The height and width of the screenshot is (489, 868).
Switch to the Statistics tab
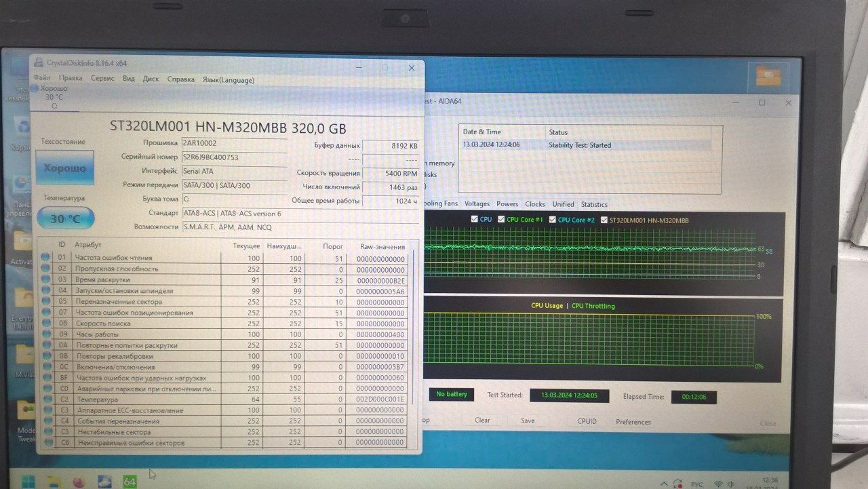pyautogui.click(x=594, y=204)
